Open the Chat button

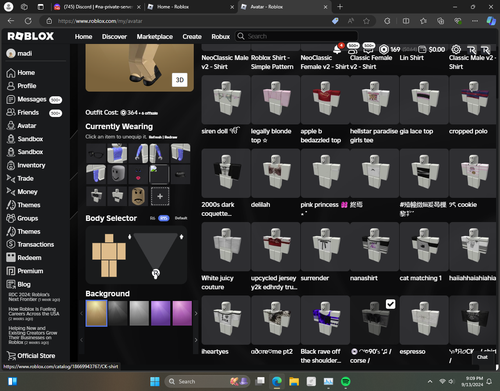(482, 357)
